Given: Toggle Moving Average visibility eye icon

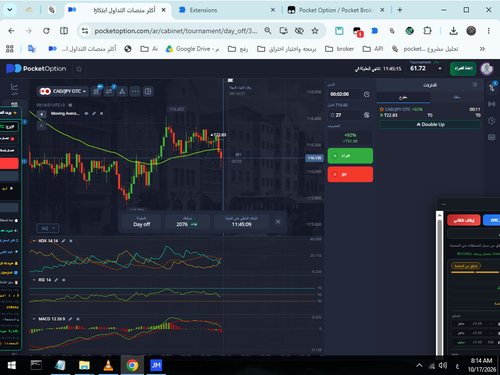Looking at the screenshot, I should pos(86,114).
